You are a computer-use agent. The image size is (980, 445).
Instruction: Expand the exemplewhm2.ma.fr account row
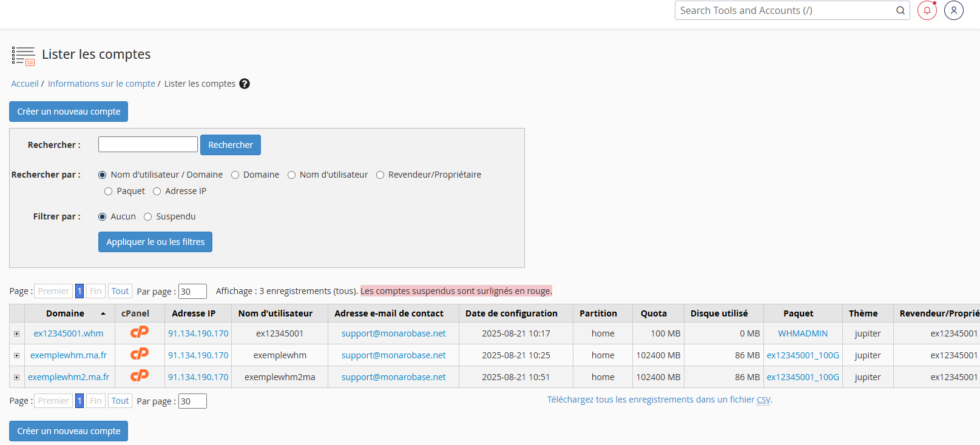coord(17,378)
